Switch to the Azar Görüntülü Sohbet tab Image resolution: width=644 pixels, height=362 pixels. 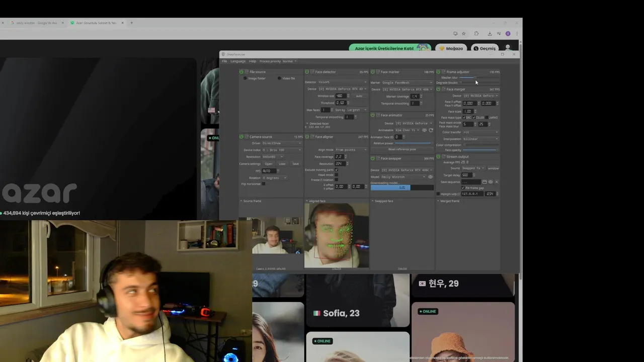pyautogui.click(x=96, y=23)
